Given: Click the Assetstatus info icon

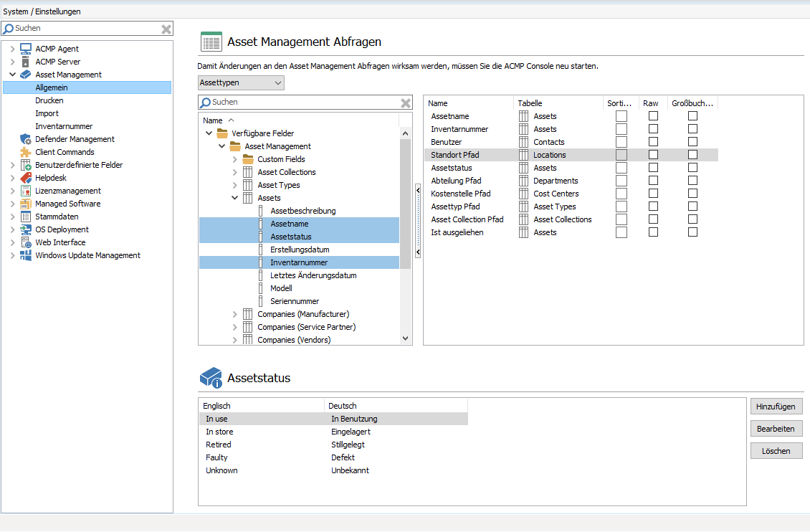Looking at the screenshot, I should pos(211,376).
